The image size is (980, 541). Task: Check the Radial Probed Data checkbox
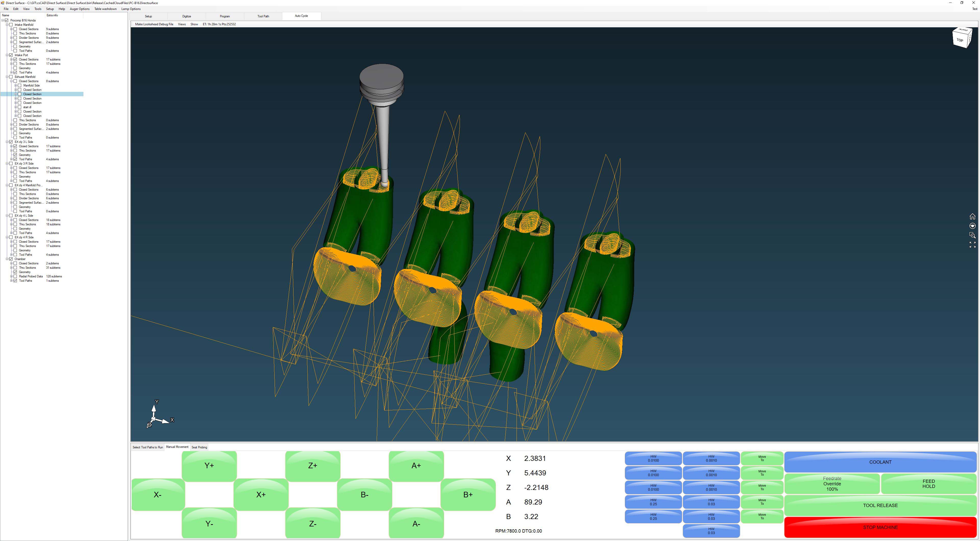[x=15, y=277]
